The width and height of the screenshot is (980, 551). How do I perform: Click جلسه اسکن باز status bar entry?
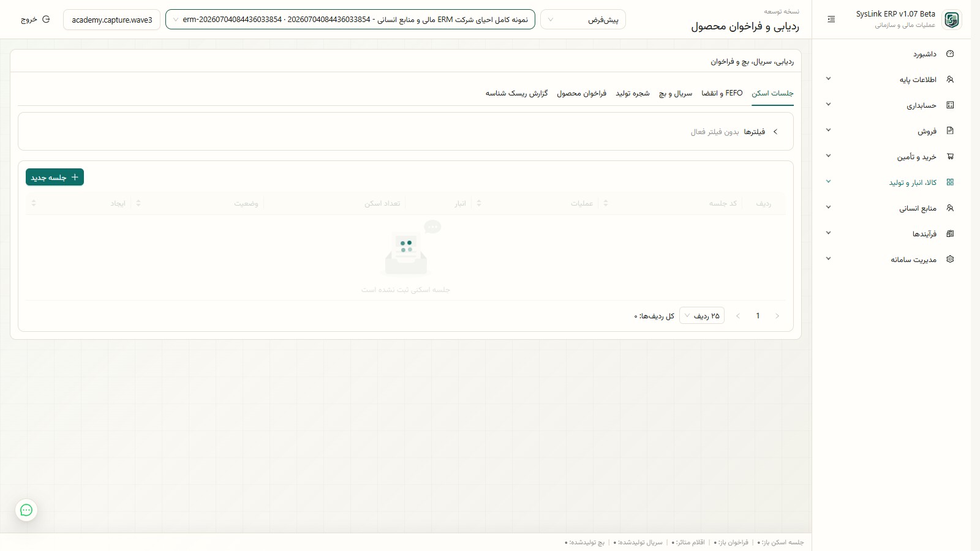click(x=781, y=542)
